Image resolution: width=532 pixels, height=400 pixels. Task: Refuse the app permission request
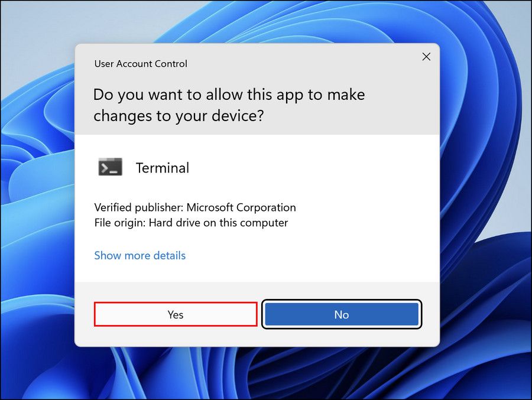coord(342,314)
